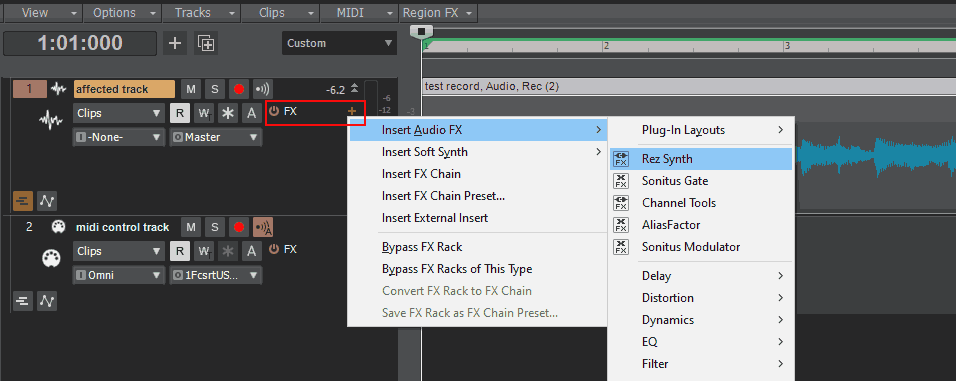This screenshot has height=381, width=956.
Task: Solo the midi control track
Action: click(215, 227)
